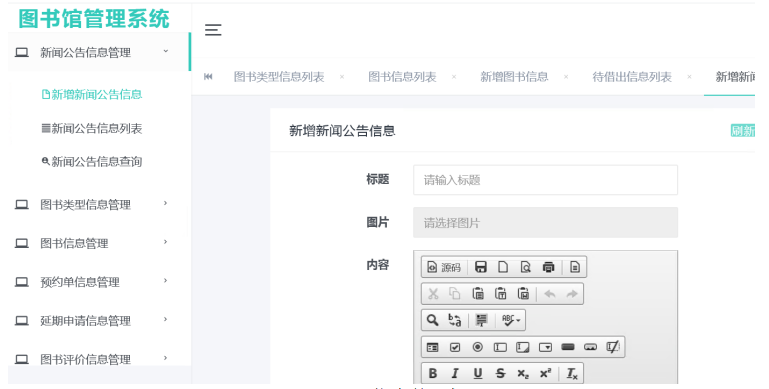Insert a textarea via editor toolbar
Image resolution: width=769 pixels, height=389 pixels.
pyautogui.click(x=523, y=347)
